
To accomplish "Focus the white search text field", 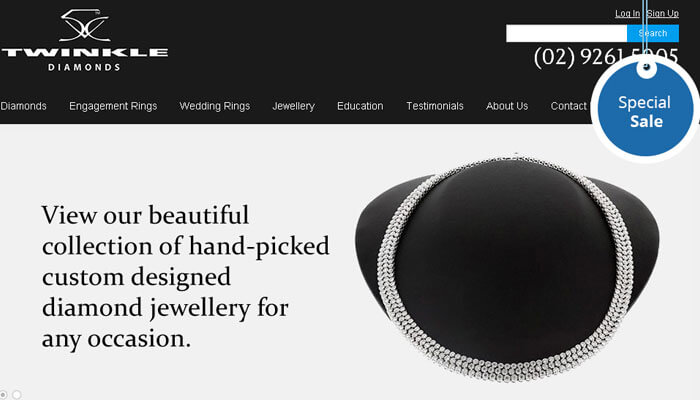I will tap(567, 33).
